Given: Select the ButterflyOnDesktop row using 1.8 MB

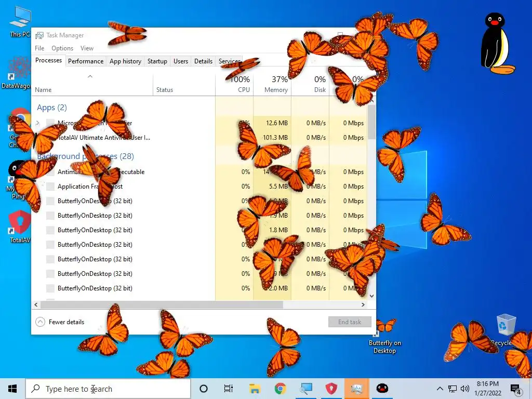Looking at the screenshot, I should tap(199, 230).
